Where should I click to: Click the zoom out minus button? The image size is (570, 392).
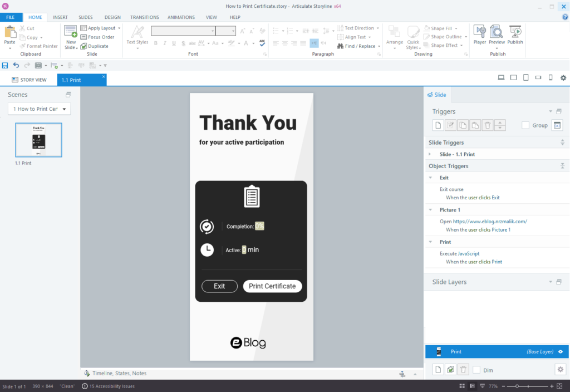click(x=503, y=386)
